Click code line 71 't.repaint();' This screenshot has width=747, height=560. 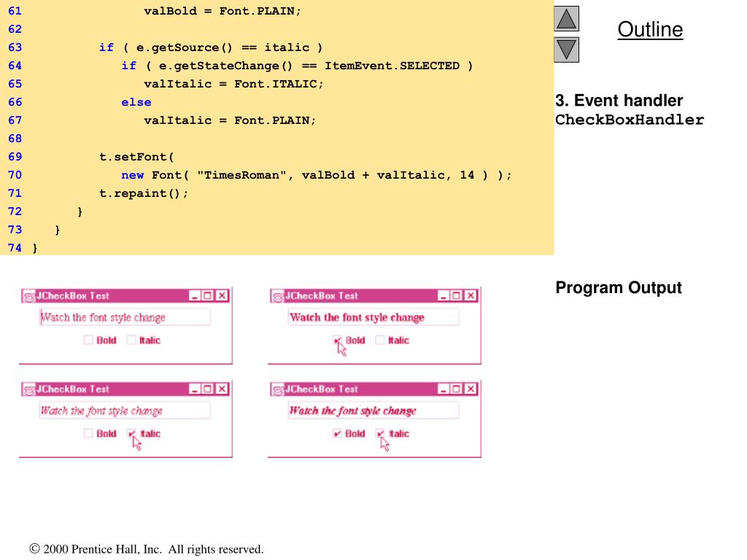(x=144, y=193)
